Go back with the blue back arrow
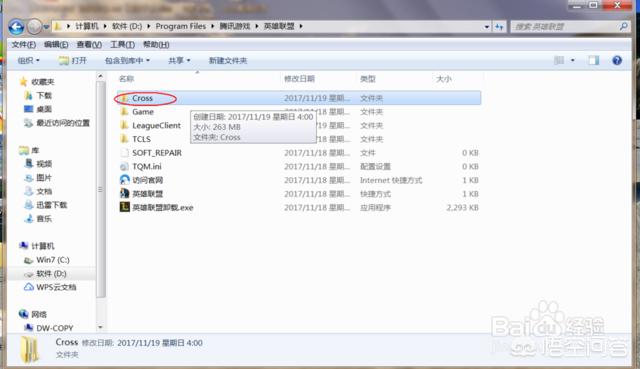 coord(16,27)
